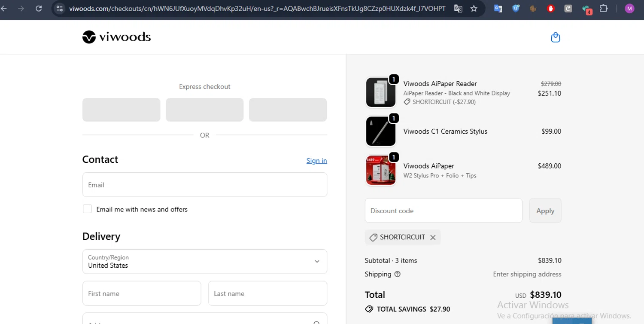Image resolution: width=644 pixels, height=324 pixels.
Task: Open site information icon in address bar
Action: pos(60,8)
